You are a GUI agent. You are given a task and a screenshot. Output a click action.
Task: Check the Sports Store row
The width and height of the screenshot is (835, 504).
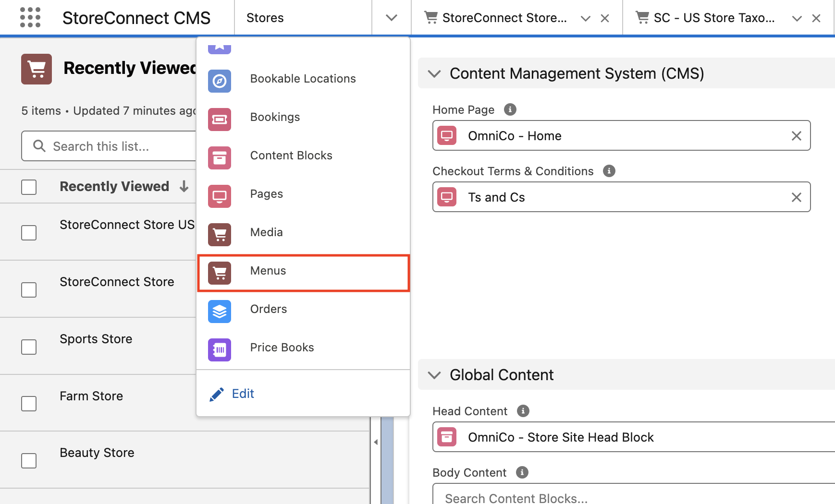click(x=29, y=347)
